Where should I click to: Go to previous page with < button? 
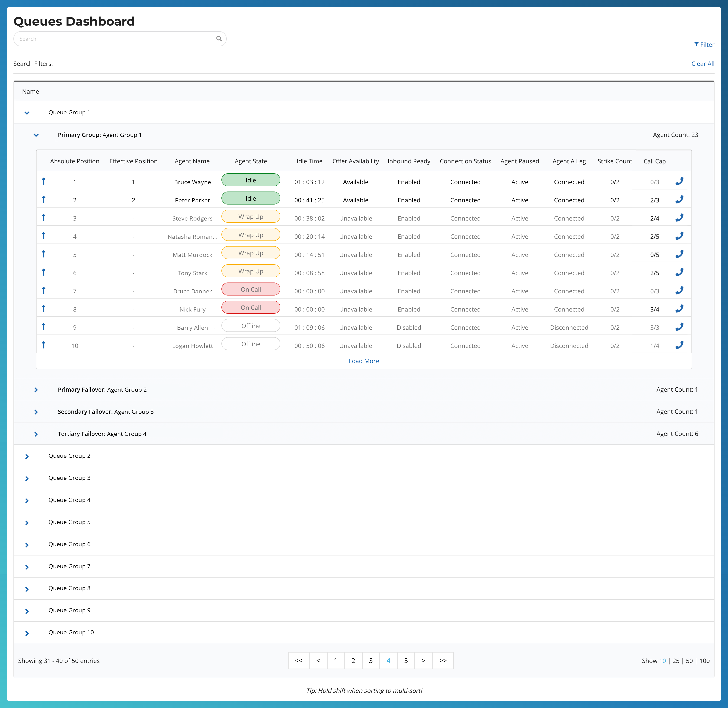(x=318, y=660)
